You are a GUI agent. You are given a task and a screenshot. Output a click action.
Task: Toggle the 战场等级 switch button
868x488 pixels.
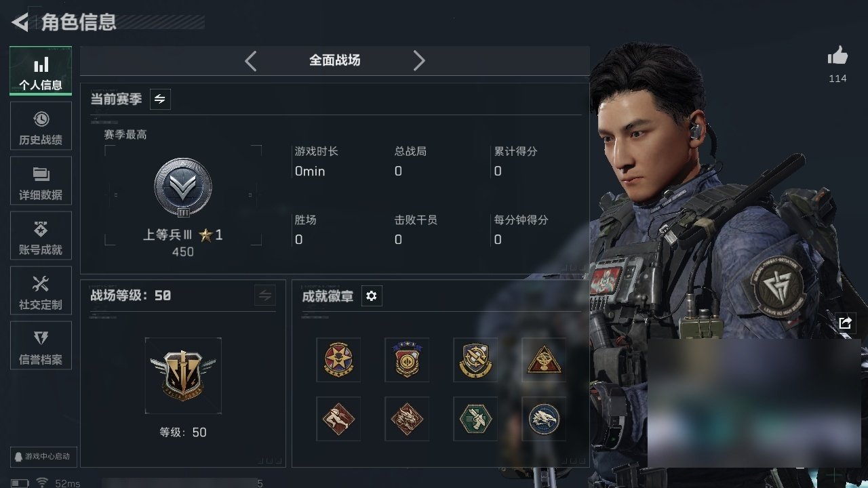pyautogui.click(x=265, y=296)
